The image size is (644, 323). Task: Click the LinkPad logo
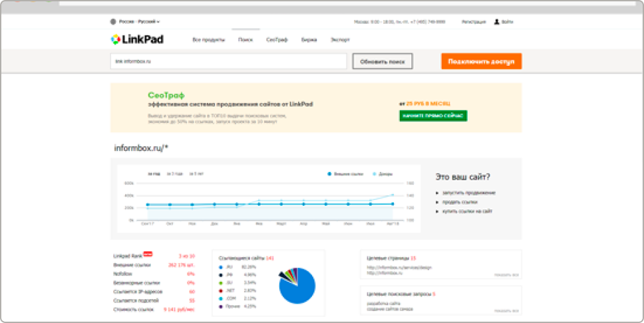coord(137,39)
